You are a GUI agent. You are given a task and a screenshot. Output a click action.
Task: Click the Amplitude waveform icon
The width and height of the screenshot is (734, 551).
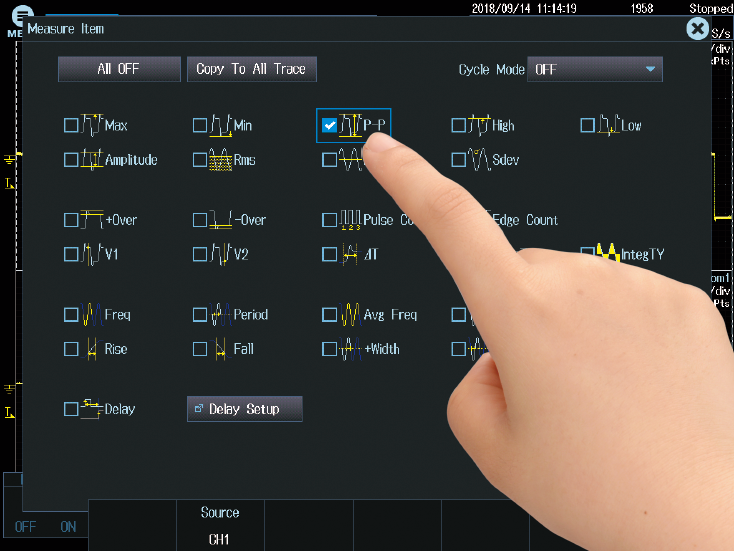coord(92,160)
